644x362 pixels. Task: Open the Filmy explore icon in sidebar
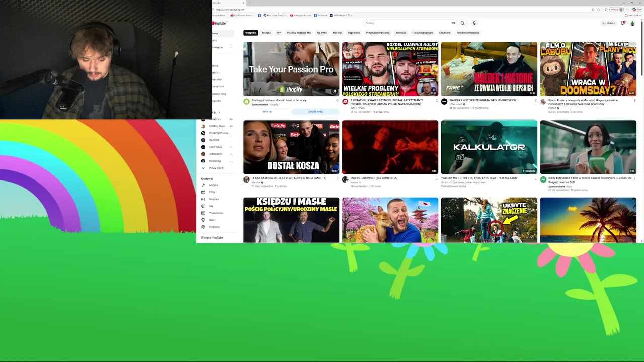tap(203, 192)
